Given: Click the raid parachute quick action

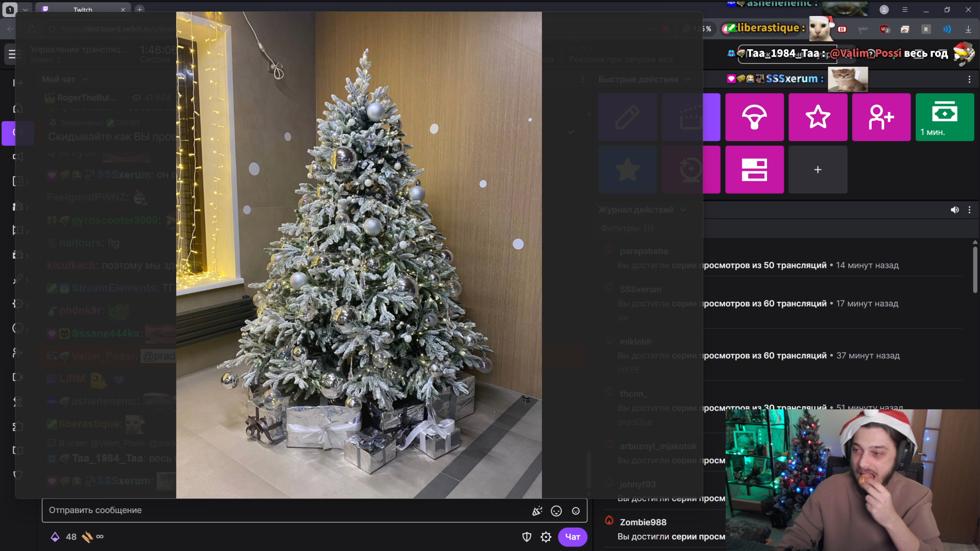Looking at the screenshot, I should pos(754,117).
